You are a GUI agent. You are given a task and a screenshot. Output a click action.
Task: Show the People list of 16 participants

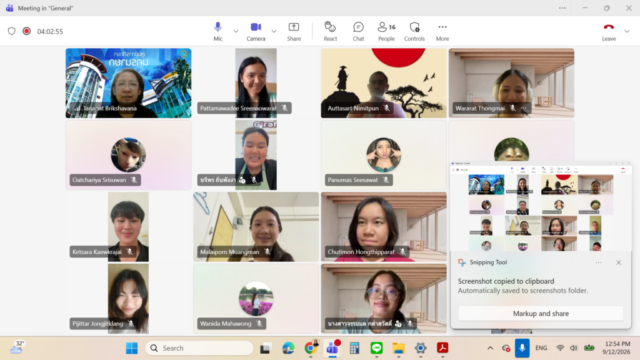tap(386, 31)
